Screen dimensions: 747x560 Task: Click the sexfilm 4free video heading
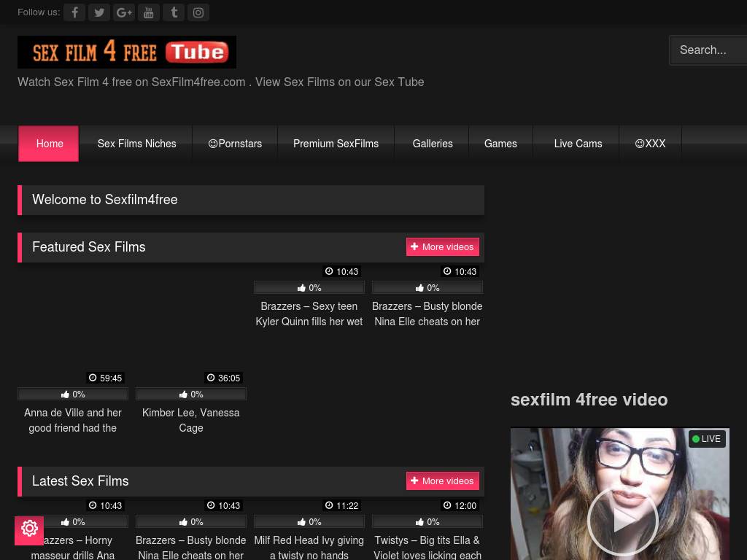589,400
